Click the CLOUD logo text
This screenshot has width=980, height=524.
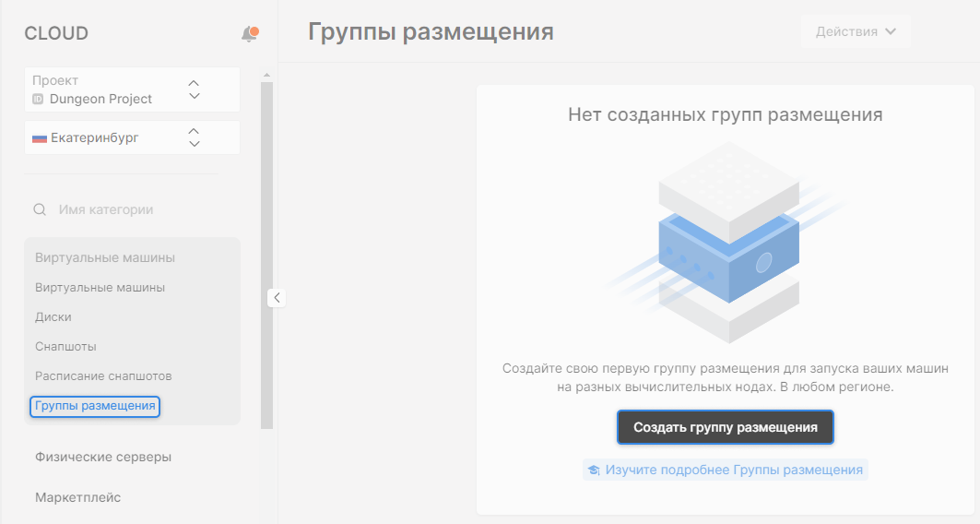coord(56,33)
